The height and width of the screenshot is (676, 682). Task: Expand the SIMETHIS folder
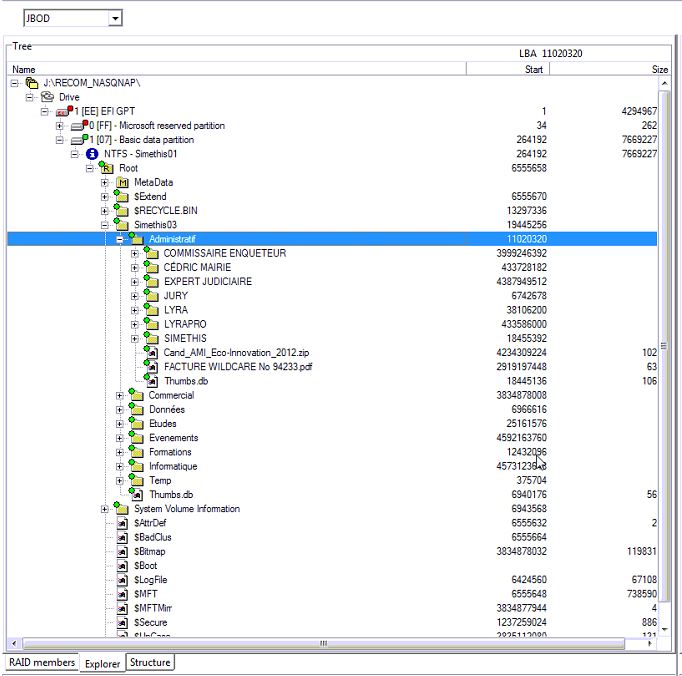(x=134, y=338)
